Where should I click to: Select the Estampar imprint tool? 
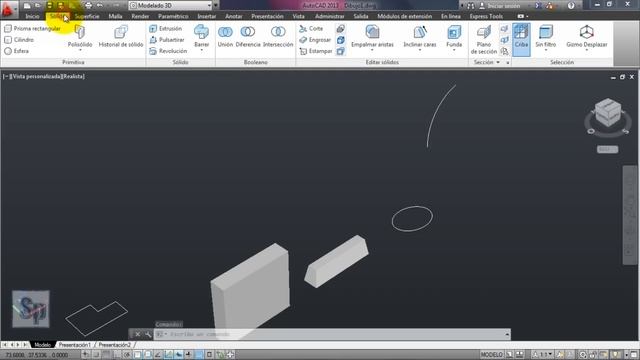[316, 51]
